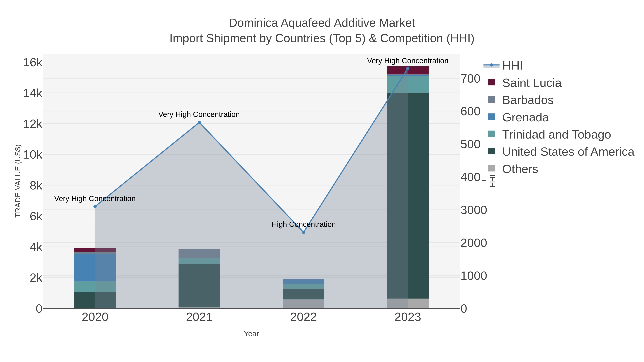Click the 2022 United States bar segment
Screen dimensions: 644x362
[x=304, y=294]
